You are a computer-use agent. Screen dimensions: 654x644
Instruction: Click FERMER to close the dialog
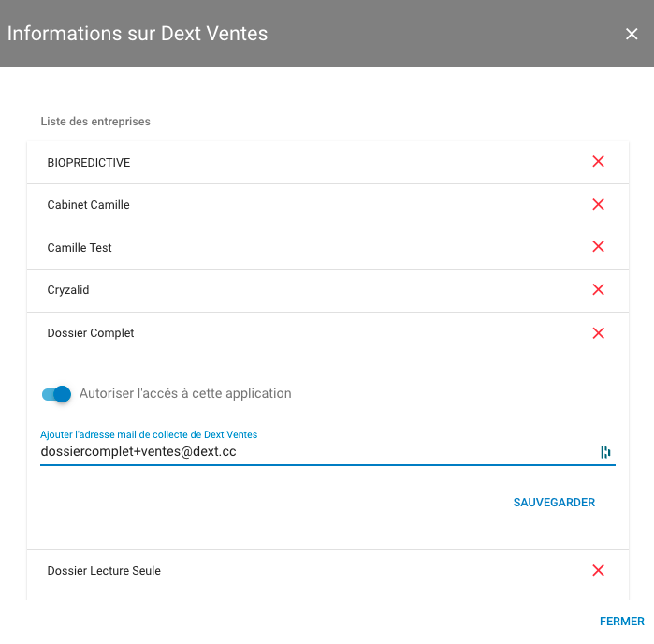point(622,622)
